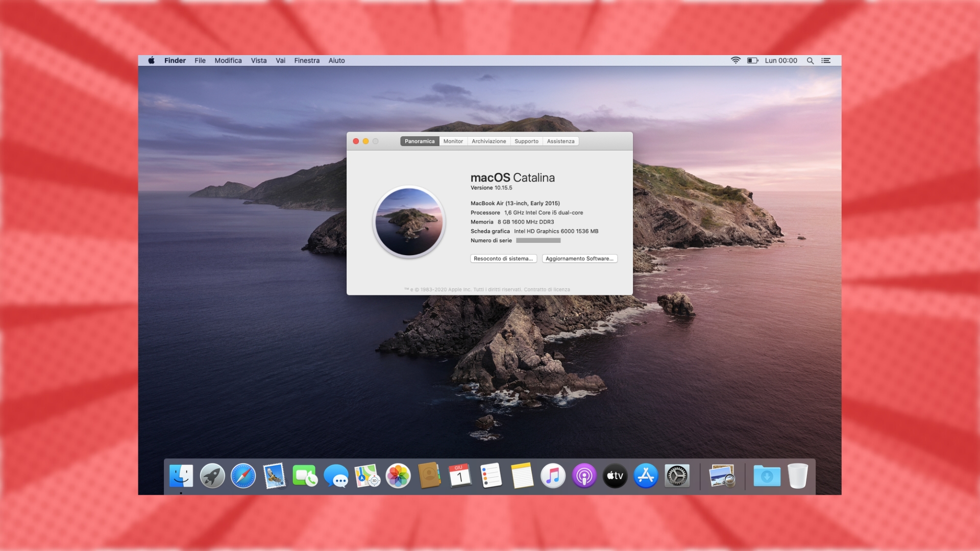This screenshot has width=980, height=551.
Task: Click the Intel HD Graphics 6000 text
Action: (x=556, y=231)
